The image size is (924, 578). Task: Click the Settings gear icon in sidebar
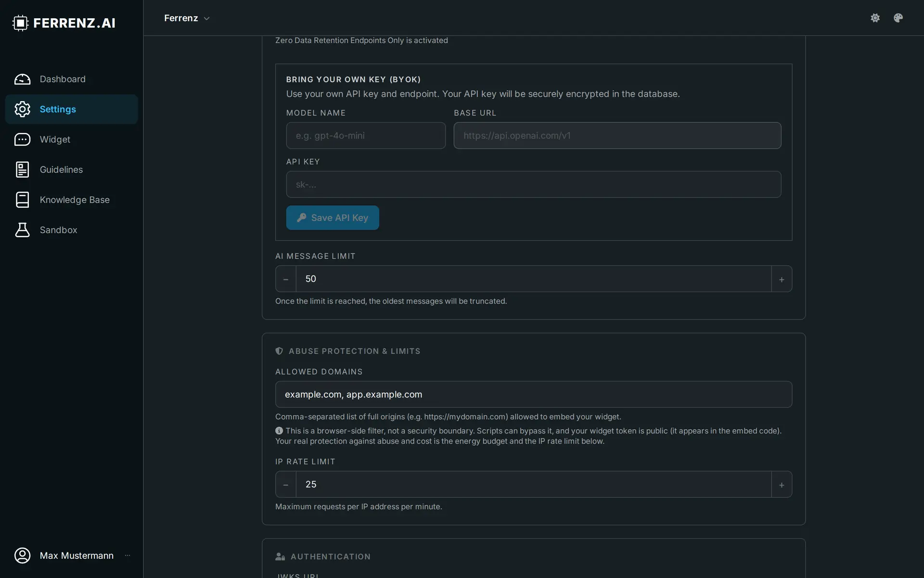click(22, 109)
